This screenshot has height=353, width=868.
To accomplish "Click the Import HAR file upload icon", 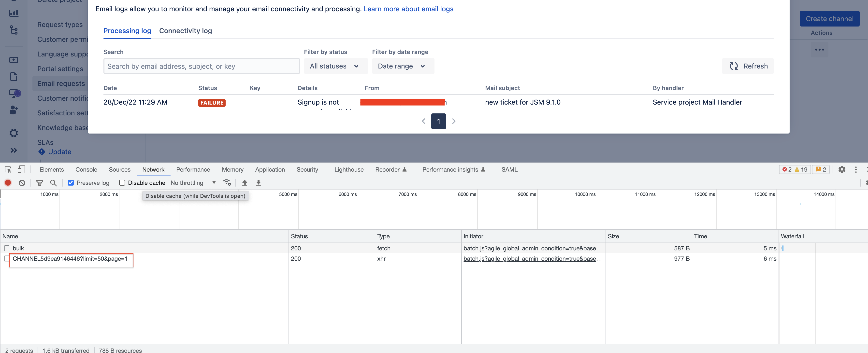I will coord(245,183).
